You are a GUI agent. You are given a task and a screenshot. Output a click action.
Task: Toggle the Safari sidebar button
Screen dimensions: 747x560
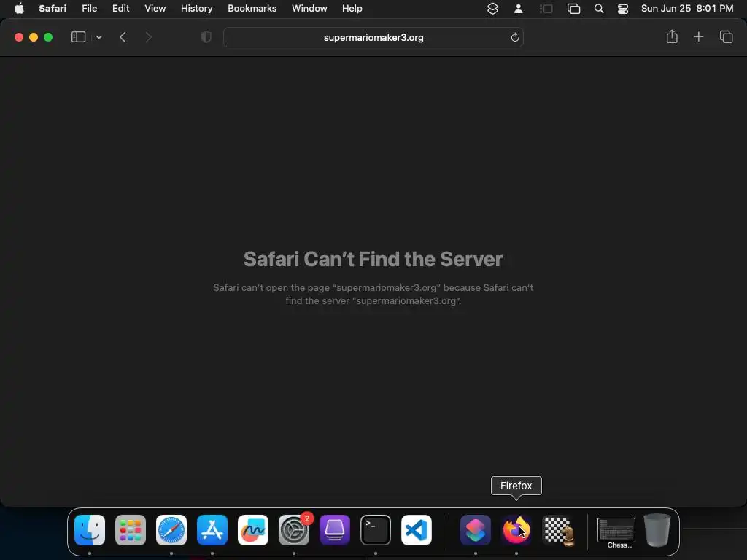[78, 37]
